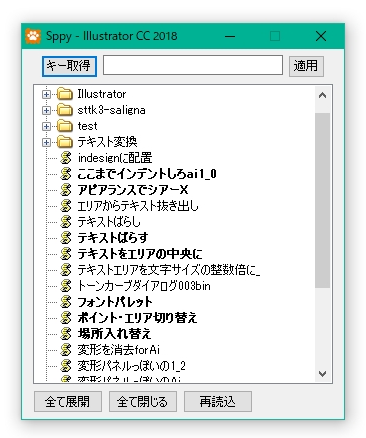366x438 pixels.
Task: Select the アピアランスでシアーX script
Action: click(133, 190)
